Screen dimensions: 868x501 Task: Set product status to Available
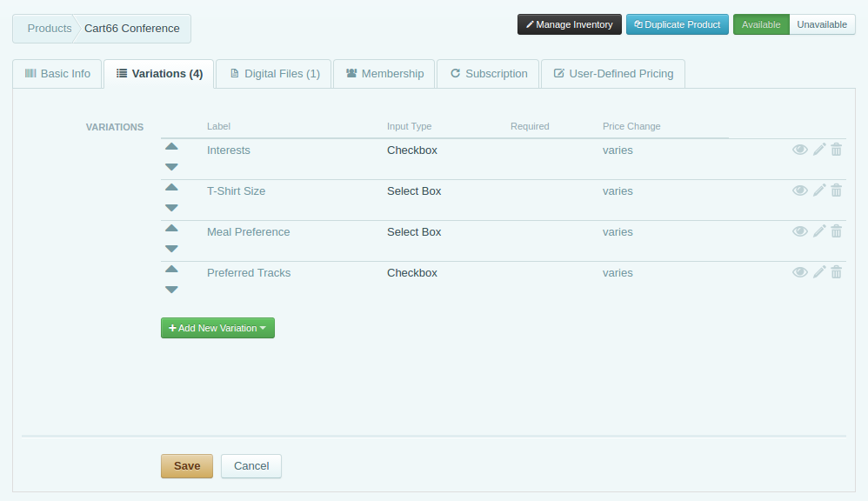(x=761, y=24)
